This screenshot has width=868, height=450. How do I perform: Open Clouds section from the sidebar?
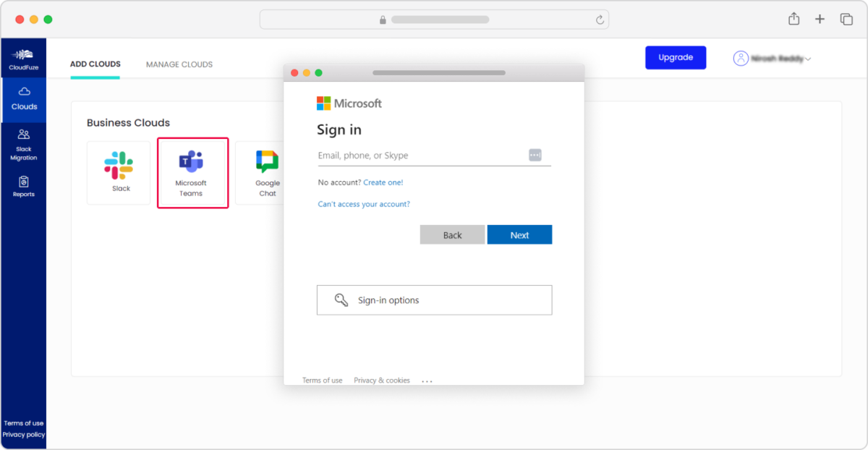point(24,98)
